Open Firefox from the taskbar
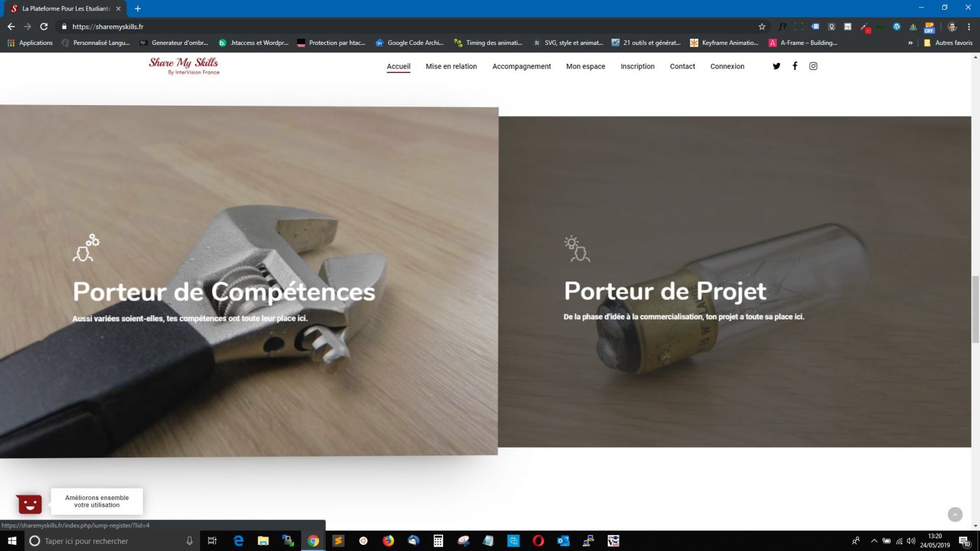This screenshot has width=980, height=551. [x=388, y=541]
